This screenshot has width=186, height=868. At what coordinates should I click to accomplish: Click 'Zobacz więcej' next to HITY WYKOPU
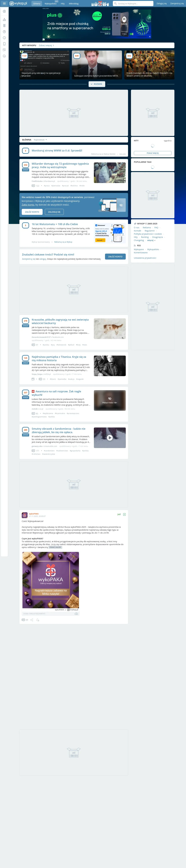point(46,45)
